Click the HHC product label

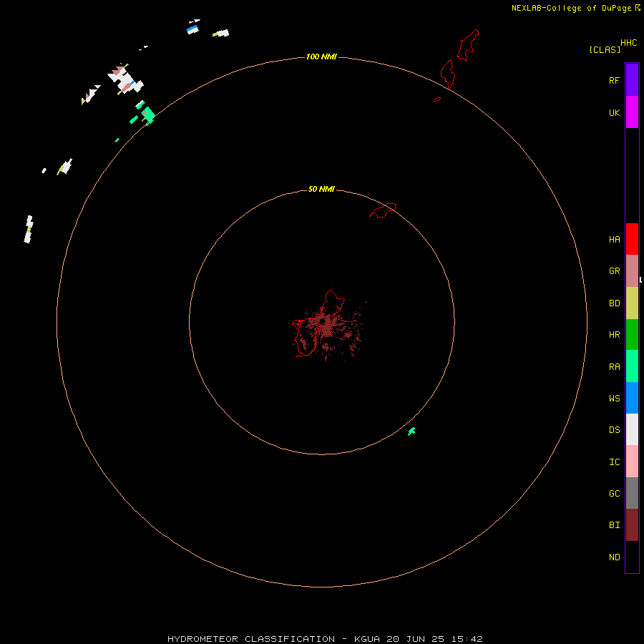coord(629,43)
